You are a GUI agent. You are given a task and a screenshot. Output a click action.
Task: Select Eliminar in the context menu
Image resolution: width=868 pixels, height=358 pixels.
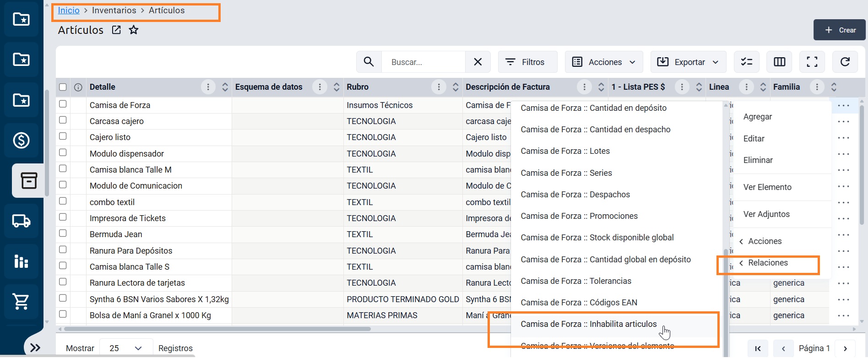pos(758,160)
